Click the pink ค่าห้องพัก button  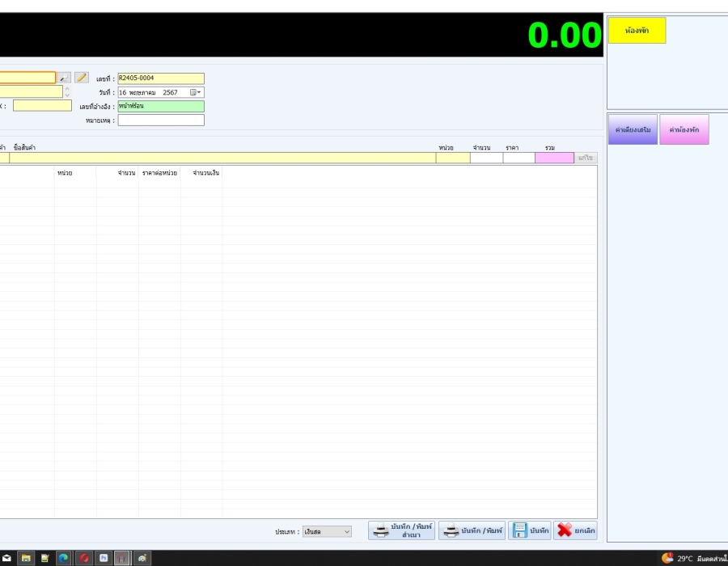click(684, 130)
